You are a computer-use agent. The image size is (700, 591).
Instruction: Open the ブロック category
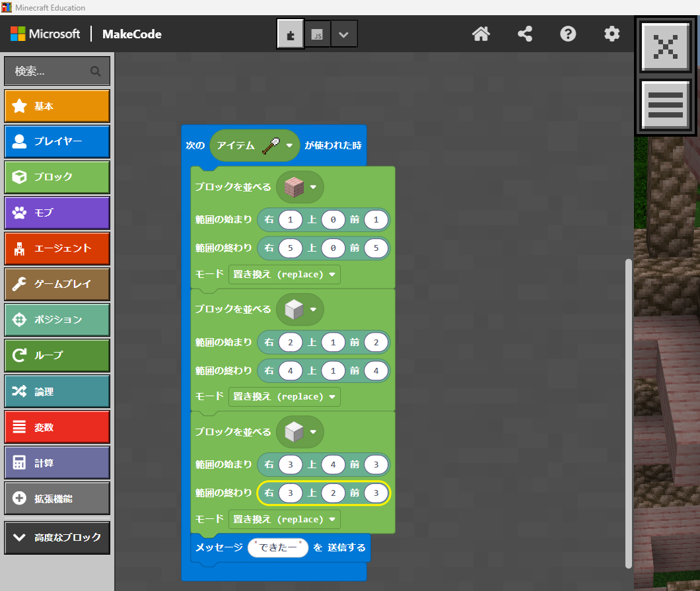[57, 177]
